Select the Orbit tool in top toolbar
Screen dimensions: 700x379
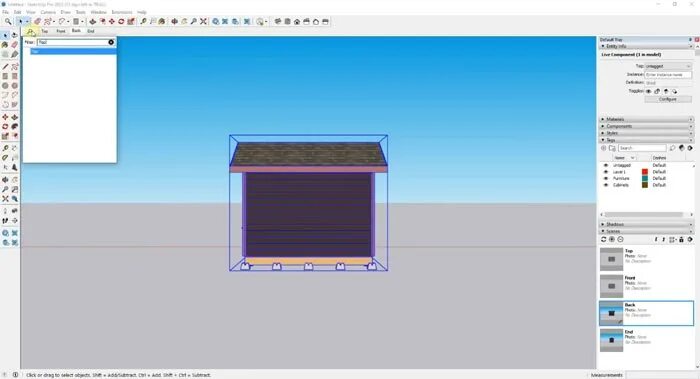(x=175, y=21)
